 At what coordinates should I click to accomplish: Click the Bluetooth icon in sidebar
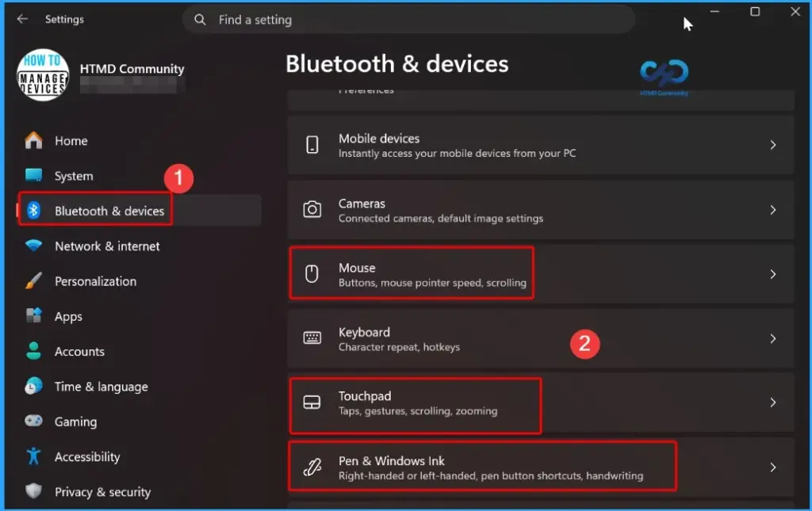pyautogui.click(x=33, y=211)
